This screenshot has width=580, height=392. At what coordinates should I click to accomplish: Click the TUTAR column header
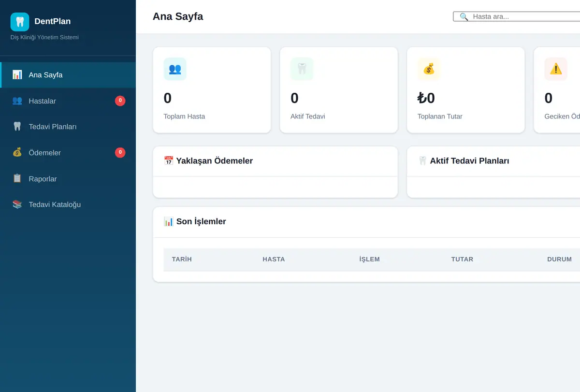(462, 259)
